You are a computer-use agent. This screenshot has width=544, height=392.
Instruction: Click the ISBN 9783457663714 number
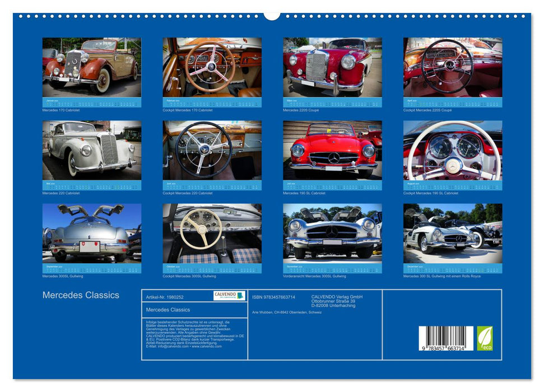(273, 297)
